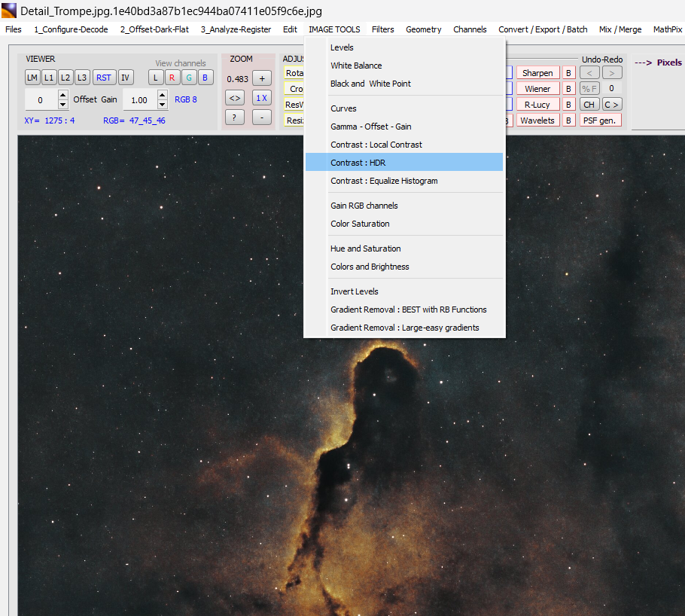
Task: Select Gradient Removal : BEST with RB Functions
Action: [x=404, y=310]
